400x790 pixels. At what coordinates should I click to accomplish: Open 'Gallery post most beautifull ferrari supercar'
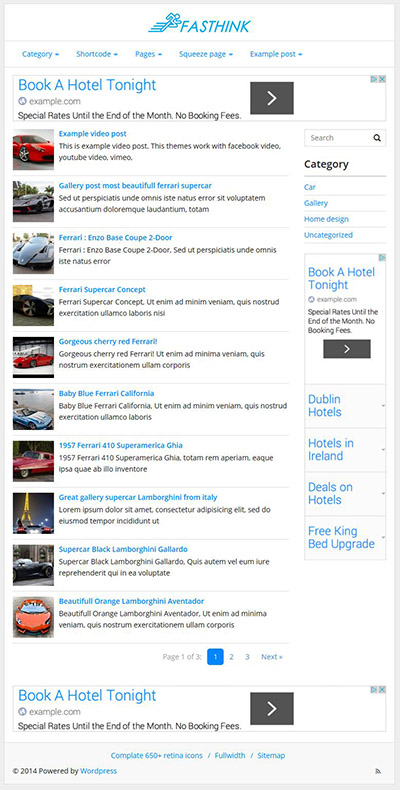coord(135,186)
